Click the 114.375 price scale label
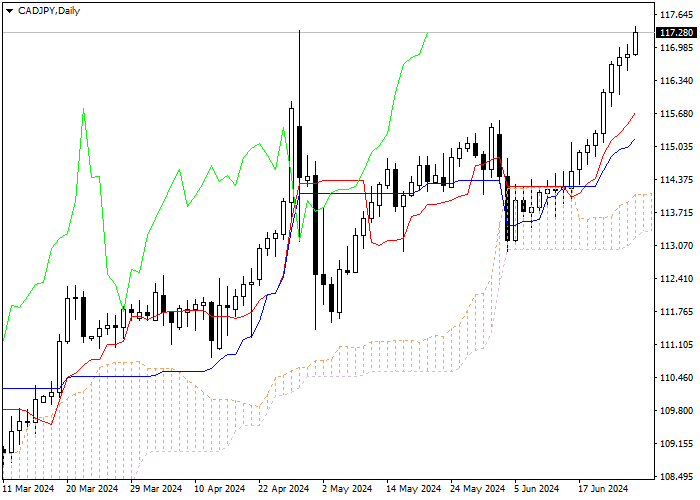700x500 pixels. pos(676,179)
